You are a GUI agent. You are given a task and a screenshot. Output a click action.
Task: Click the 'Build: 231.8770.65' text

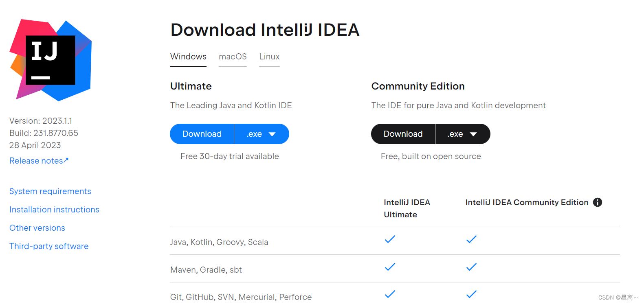[44, 133]
